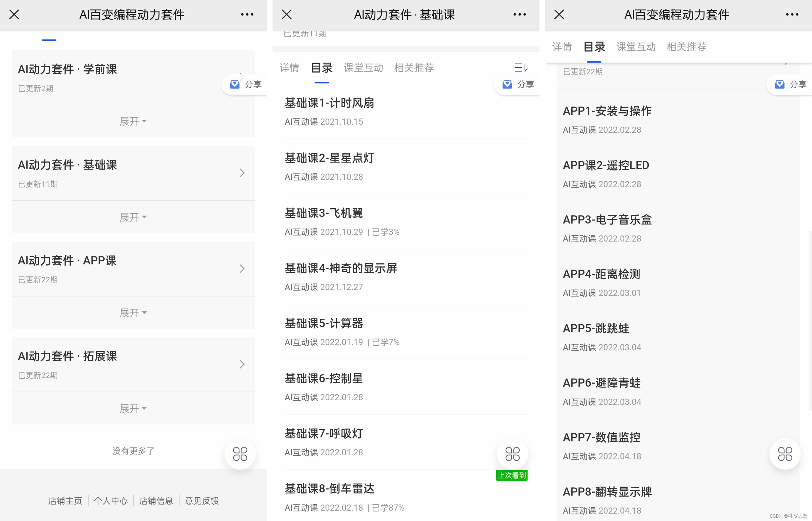Open more options menu in middle panel
812x521 pixels.
click(519, 14)
